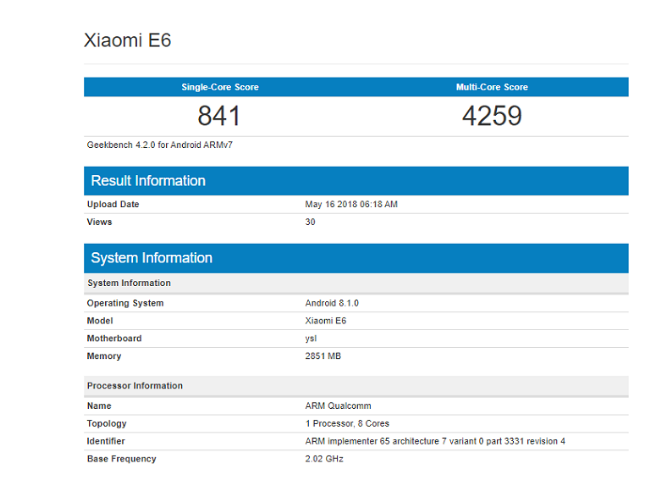Select the views count 30

coord(310,222)
